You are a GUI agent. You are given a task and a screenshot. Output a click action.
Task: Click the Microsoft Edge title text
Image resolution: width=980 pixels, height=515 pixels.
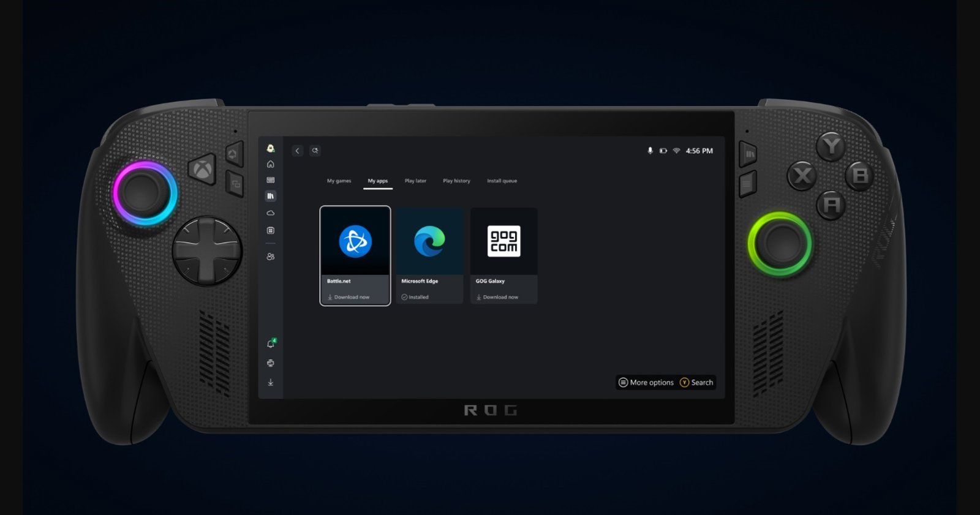(x=420, y=281)
